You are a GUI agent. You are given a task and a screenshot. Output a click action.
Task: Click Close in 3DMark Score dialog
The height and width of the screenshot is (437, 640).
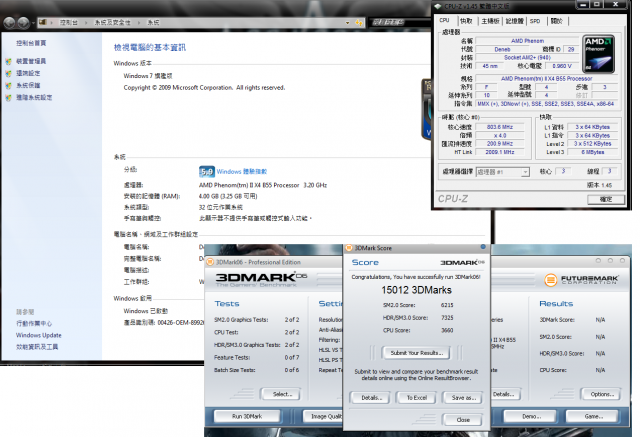pos(463,419)
